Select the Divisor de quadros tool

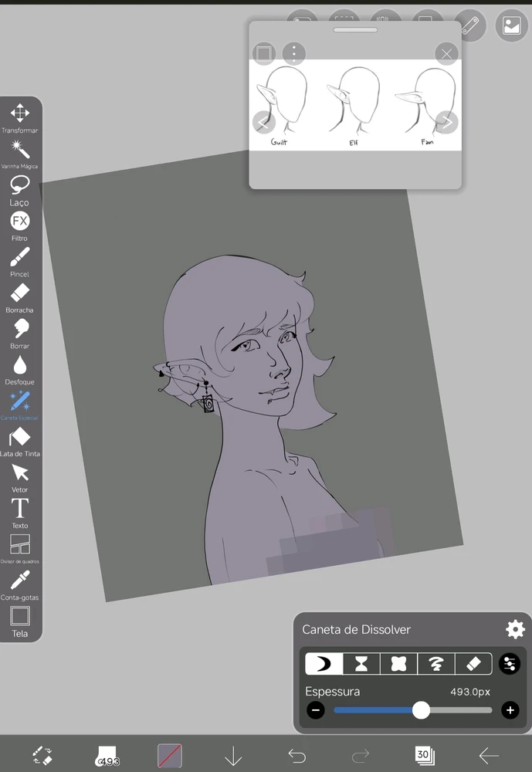point(20,549)
